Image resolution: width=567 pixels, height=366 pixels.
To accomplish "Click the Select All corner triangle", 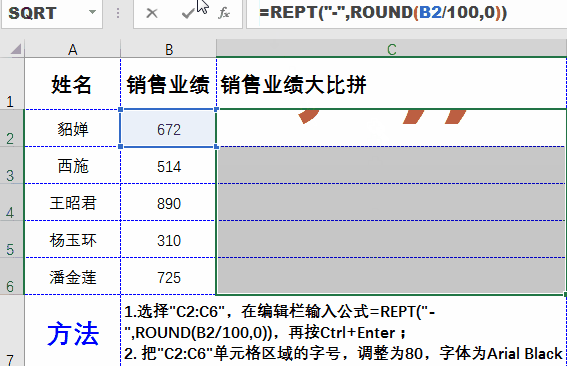I will coord(16,49).
